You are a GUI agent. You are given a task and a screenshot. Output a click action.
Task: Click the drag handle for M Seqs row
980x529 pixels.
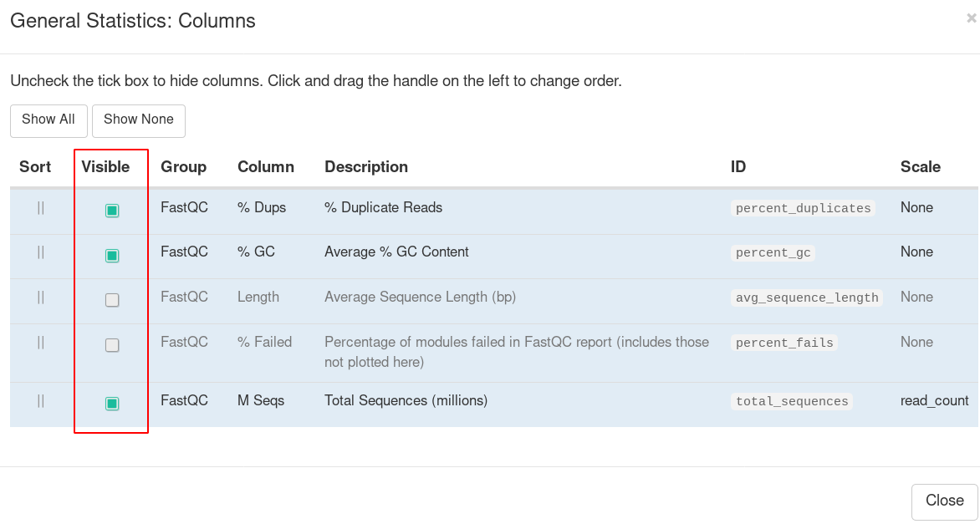point(41,401)
